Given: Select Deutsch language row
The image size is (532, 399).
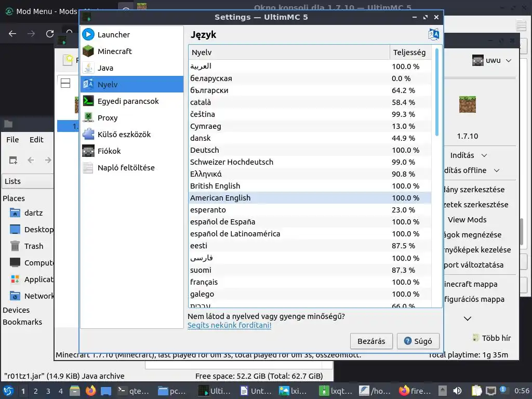Looking at the screenshot, I should 310,150.
